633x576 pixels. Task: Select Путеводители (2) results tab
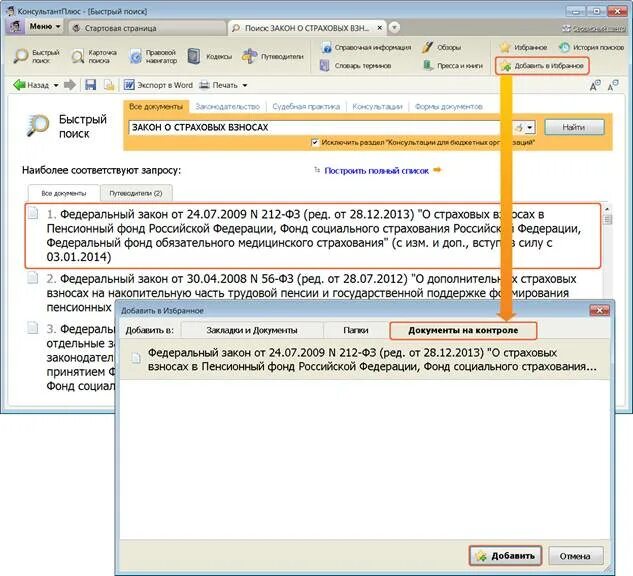tap(136, 193)
